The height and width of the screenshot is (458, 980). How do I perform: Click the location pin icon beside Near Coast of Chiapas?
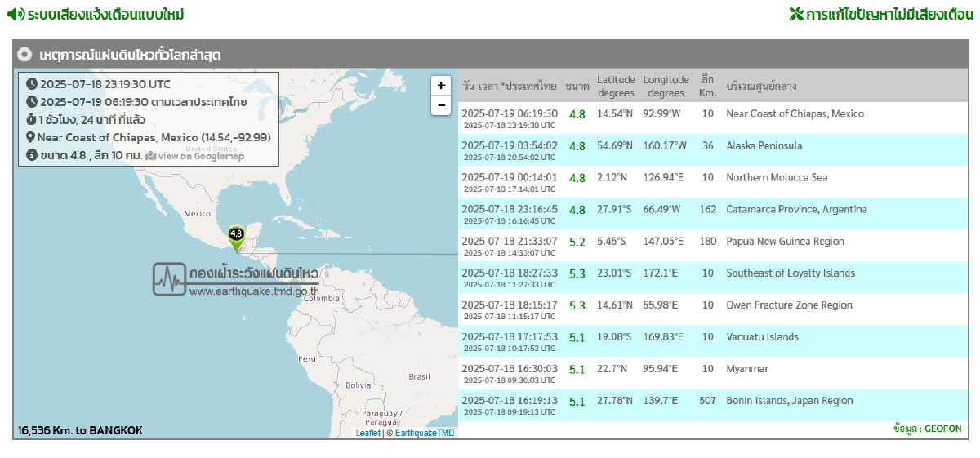point(31,137)
